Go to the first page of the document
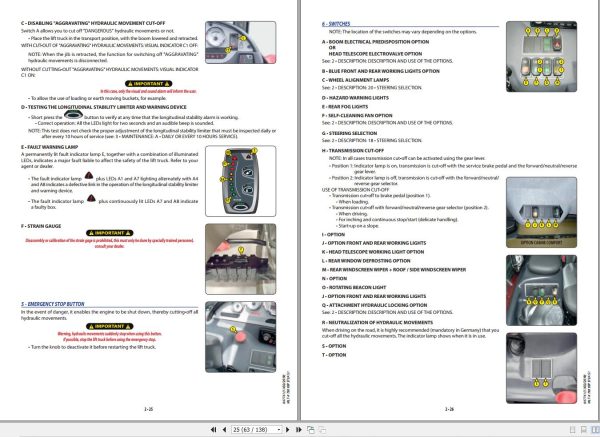 [214, 430]
